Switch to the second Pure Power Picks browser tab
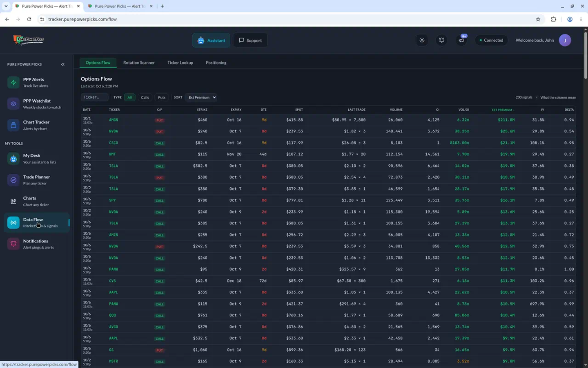 coord(120,6)
